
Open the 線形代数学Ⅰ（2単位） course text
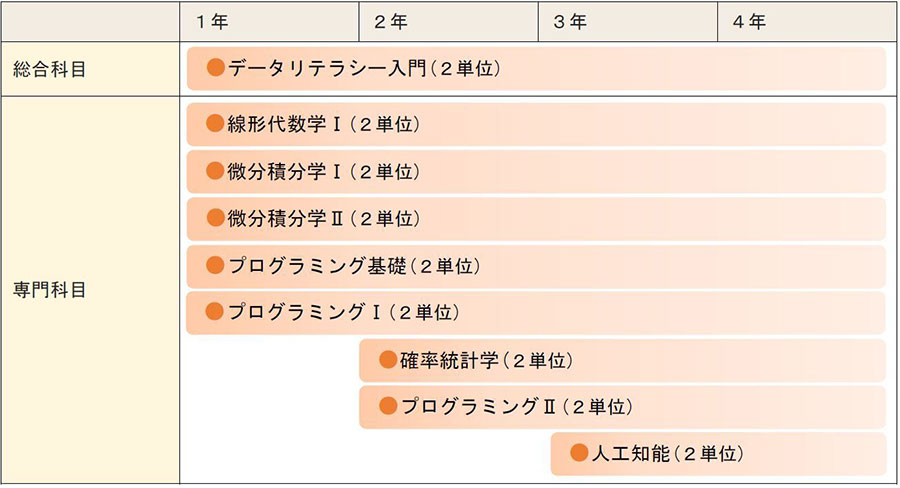point(324,123)
